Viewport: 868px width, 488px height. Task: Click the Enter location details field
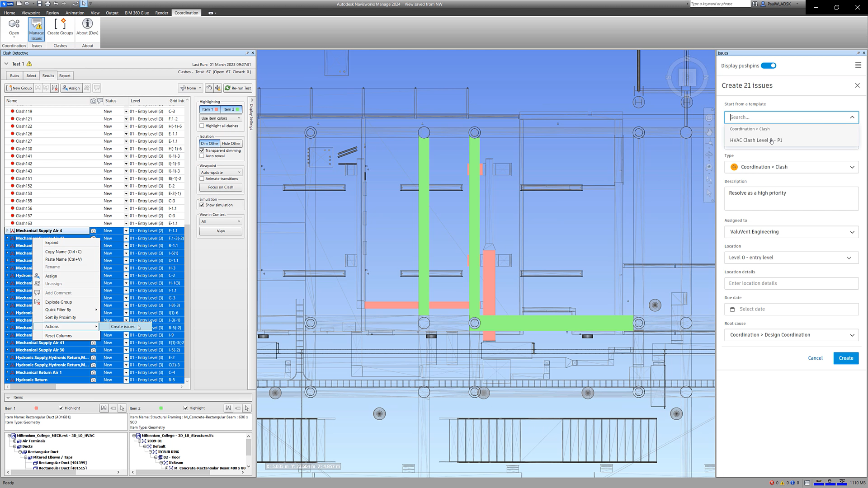[x=791, y=283]
